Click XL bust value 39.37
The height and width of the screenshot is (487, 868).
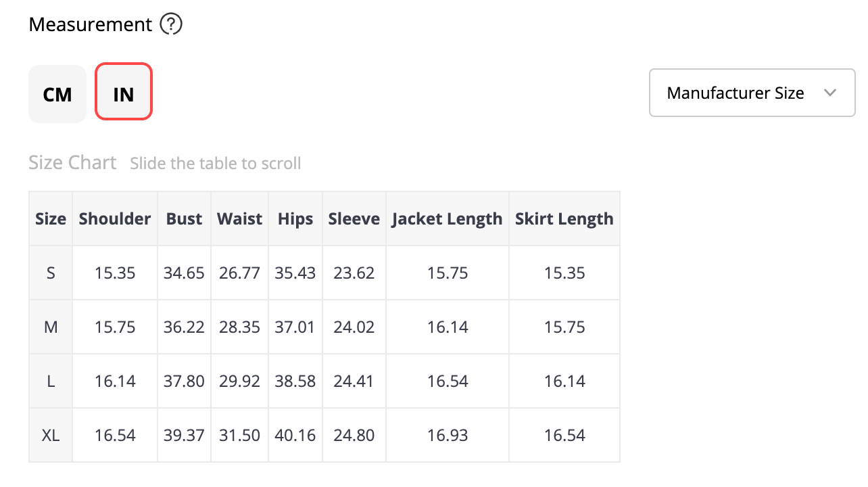(x=184, y=436)
